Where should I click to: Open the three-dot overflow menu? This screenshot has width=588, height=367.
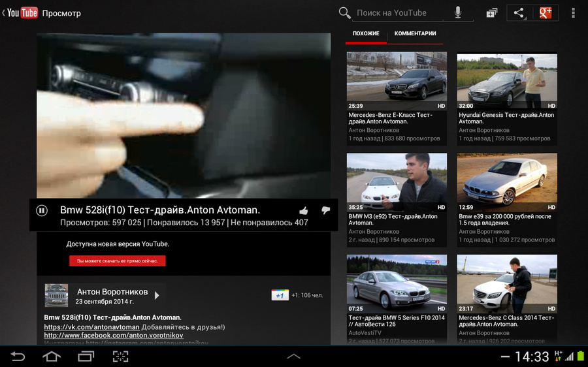[x=573, y=13]
